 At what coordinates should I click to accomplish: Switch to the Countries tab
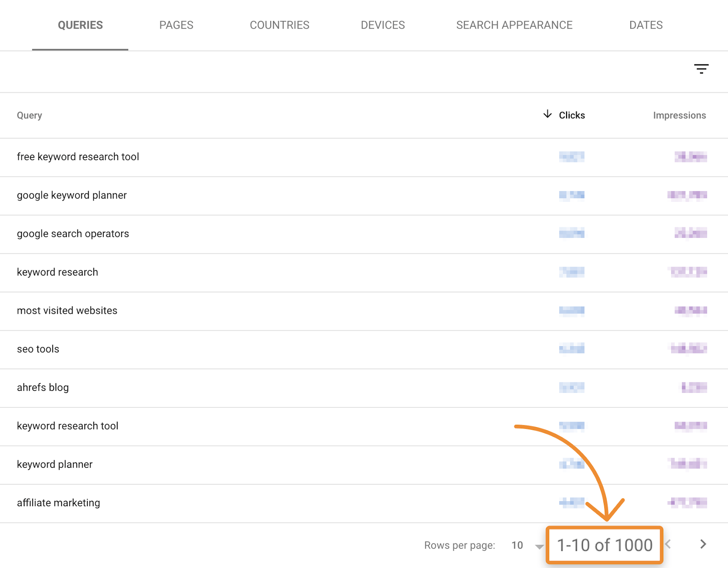(279, 25)
